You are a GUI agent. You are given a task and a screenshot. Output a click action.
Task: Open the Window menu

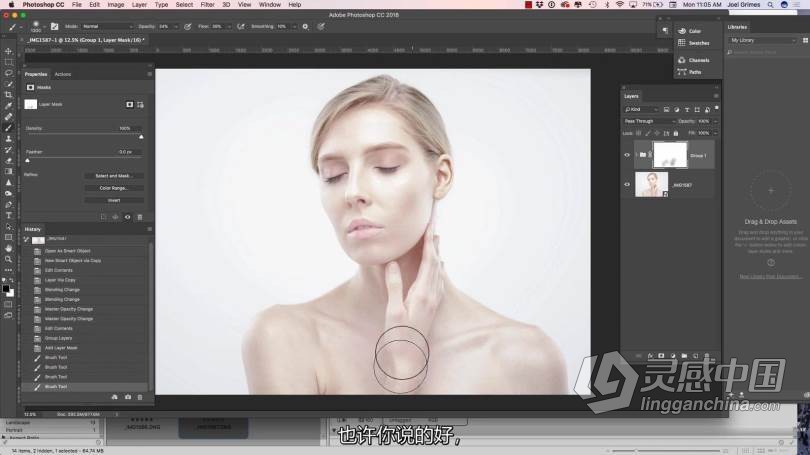click(x=270, y=5)
